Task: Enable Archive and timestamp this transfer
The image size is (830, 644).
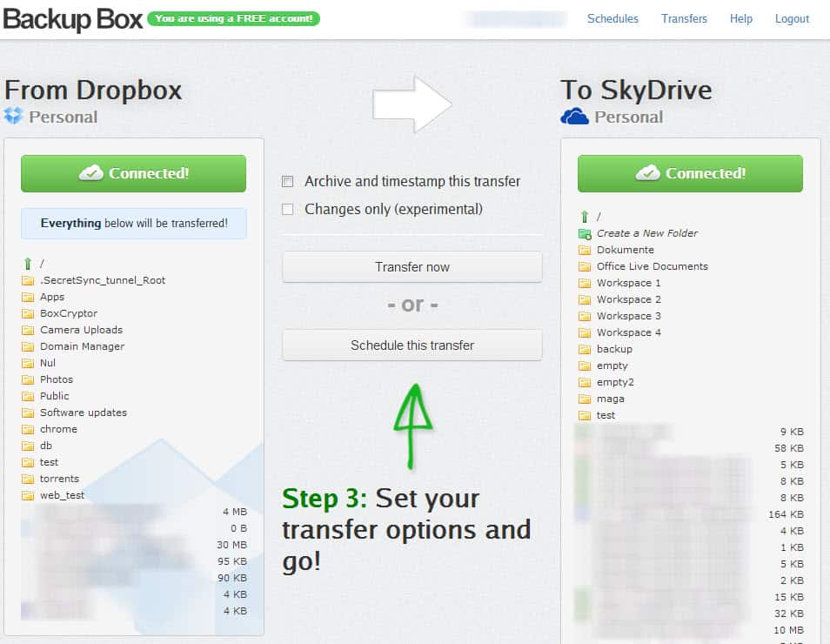Action: tap(287, 181)
